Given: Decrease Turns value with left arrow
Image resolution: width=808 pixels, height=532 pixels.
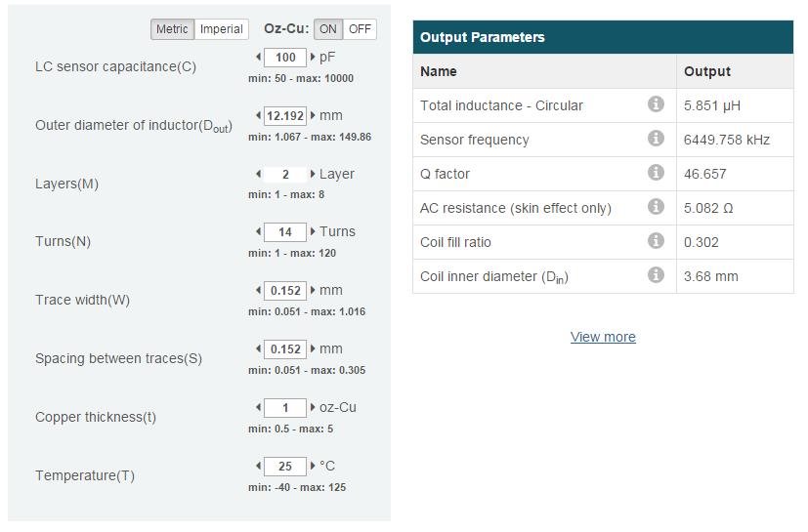Looking at the screenshot, I should pyautogui.click(x=259, y=231).
